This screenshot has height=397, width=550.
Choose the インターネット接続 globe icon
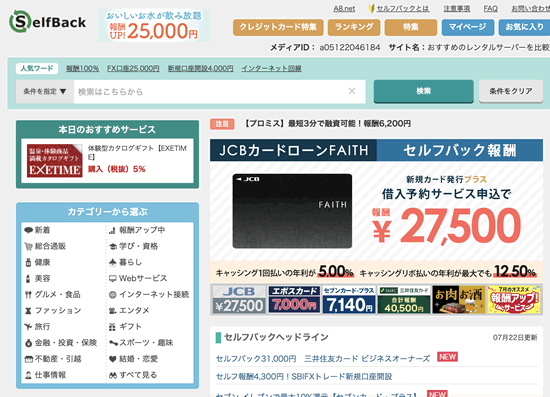pos(113,295)
